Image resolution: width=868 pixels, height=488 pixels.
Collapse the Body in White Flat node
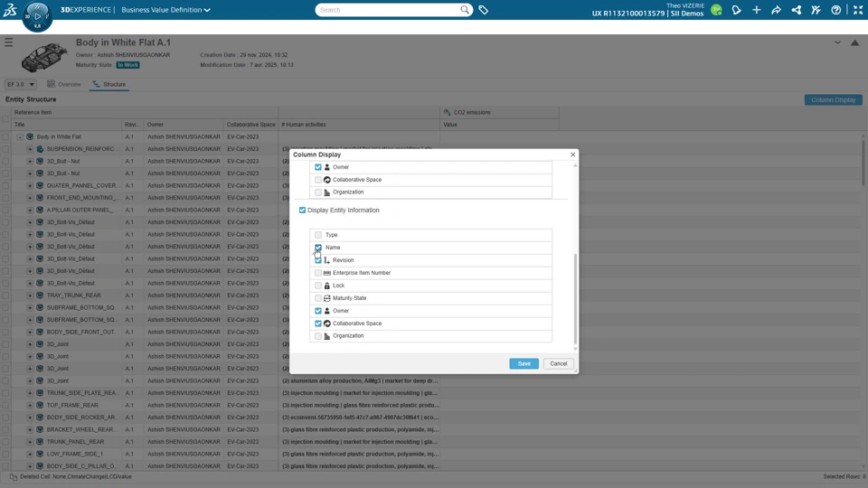click(20, 136)
